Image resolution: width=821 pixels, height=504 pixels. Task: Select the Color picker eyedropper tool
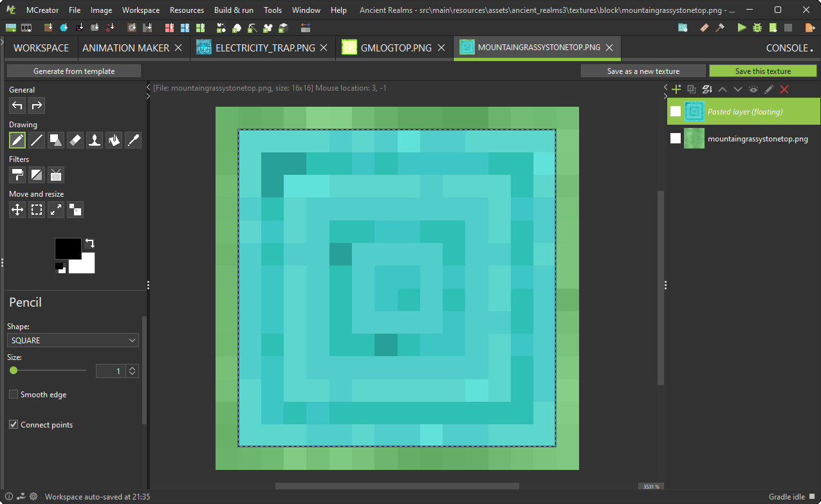pyautogui.click(x=133, y=140)
